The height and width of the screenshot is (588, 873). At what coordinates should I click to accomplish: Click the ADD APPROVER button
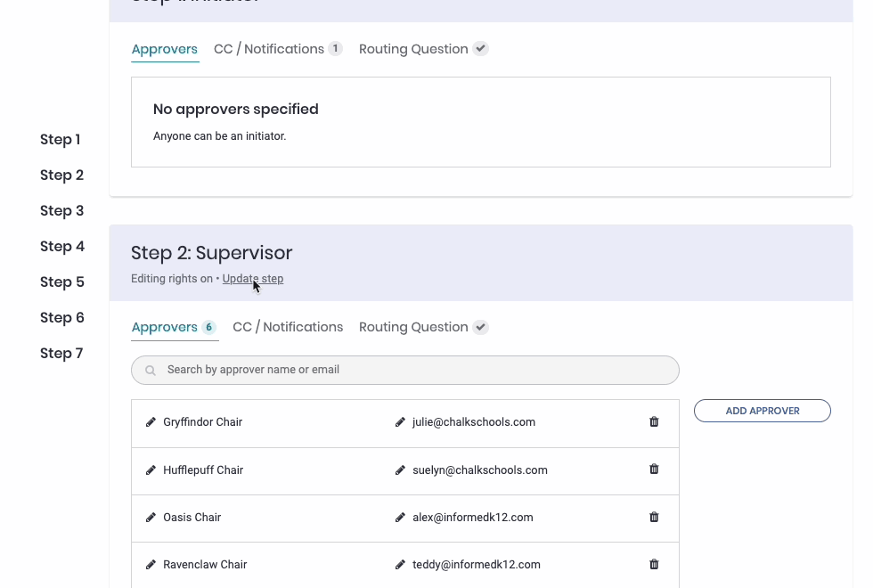point(763,411)
